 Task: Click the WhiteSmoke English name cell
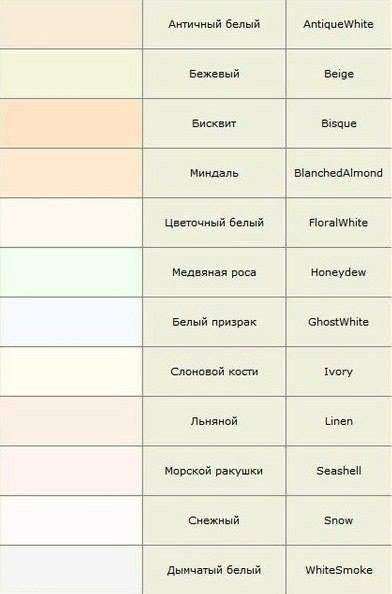(339, 570)
